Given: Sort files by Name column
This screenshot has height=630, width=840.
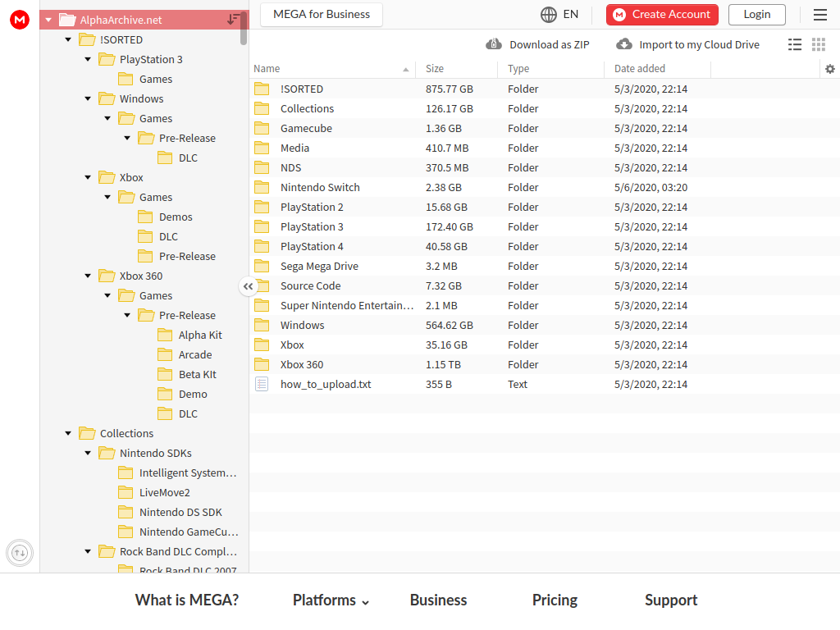Looking at the screenshot, I should (x=332, y=69).
